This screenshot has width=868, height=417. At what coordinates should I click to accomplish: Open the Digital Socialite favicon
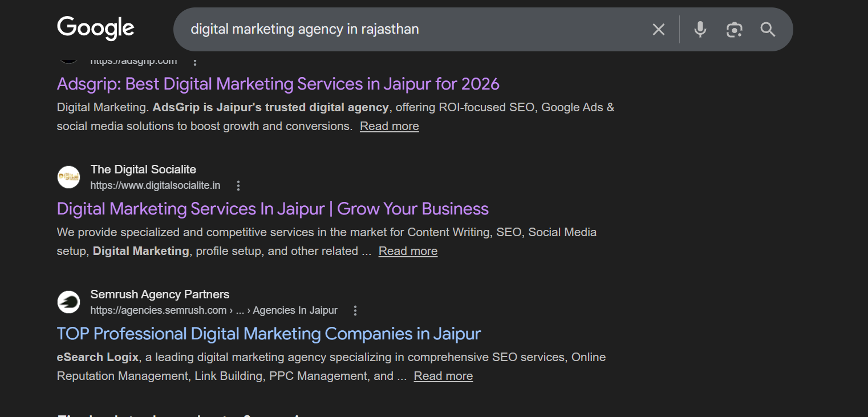(68, 177)
